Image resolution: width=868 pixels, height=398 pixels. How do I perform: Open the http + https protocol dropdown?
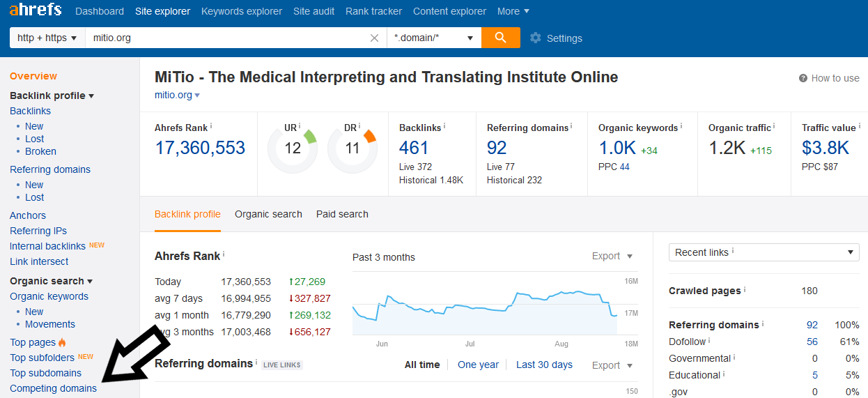coord(47,38)
